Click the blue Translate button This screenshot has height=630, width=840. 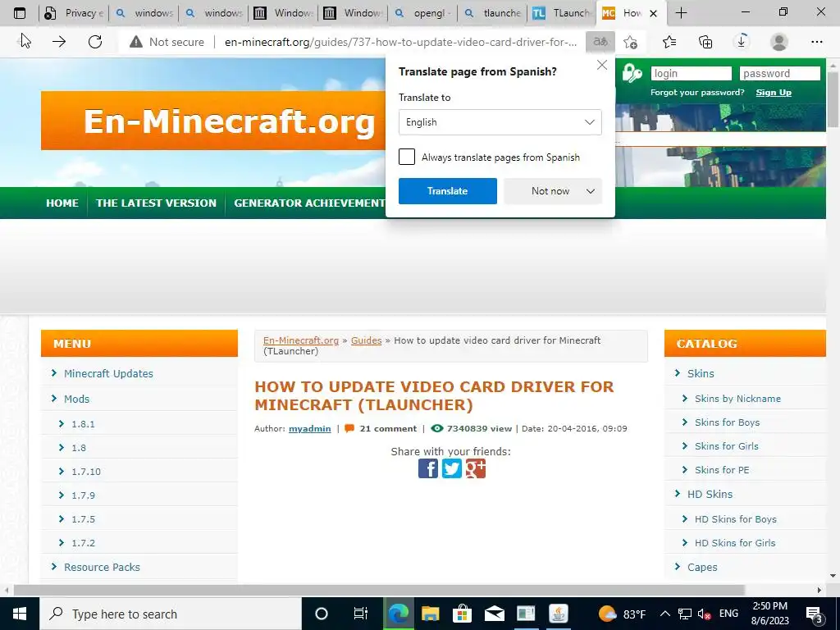pos(447,191)
